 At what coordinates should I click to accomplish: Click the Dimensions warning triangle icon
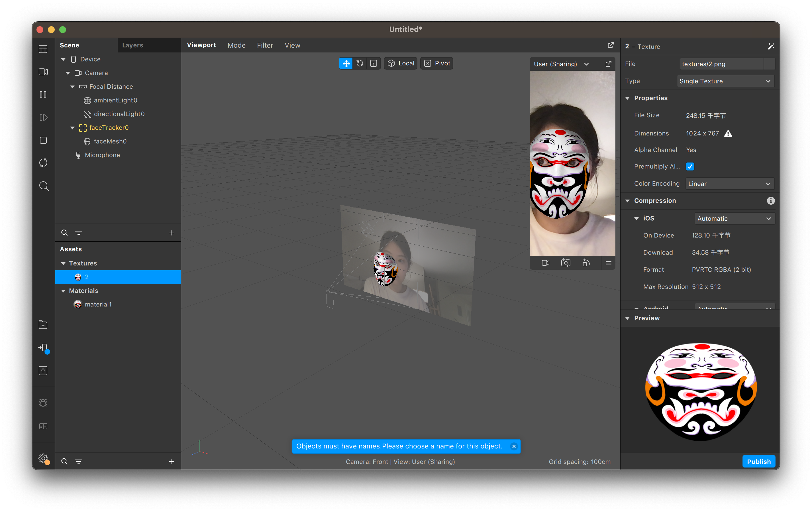point(728,133)
